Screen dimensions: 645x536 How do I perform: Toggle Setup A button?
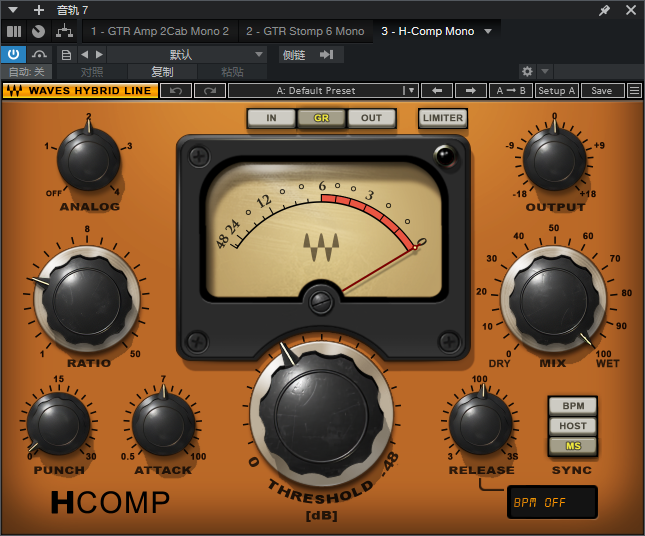click(x=556, y=90)
